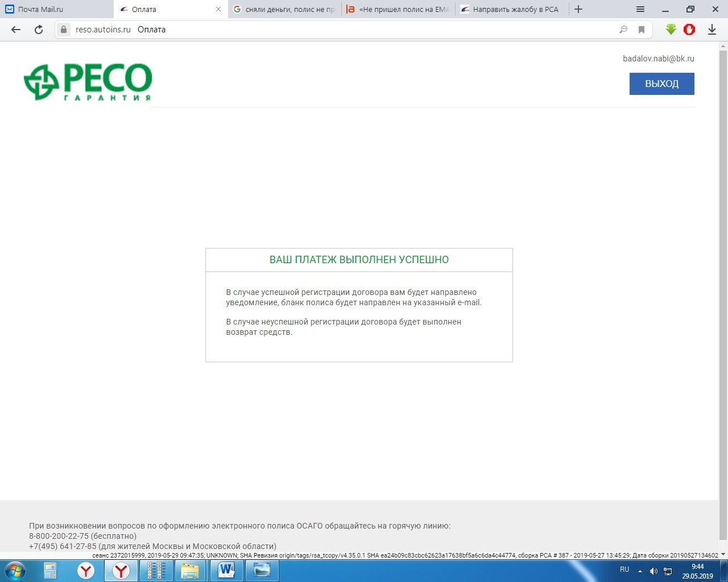Viewport: 728px width, 582px height.
Task: Open the red Adblock hand extension
Action: click(689, 30)
